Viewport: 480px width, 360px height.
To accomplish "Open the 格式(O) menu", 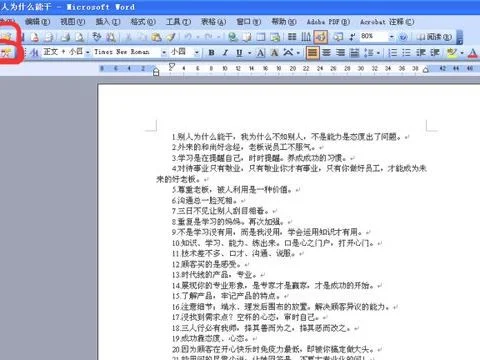I will [x=143, y=22].
